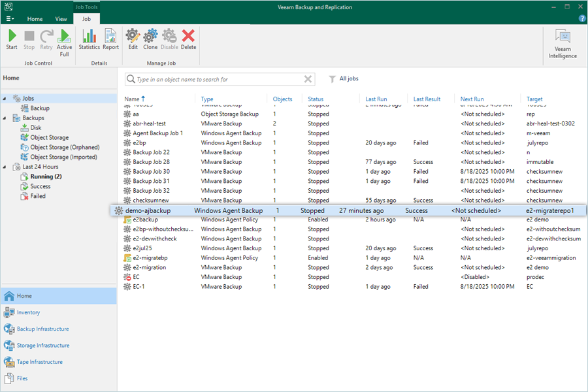The image size is (588, 392).
Task: Click the e2-migratebp policy icon
Action: pos(127,258)
